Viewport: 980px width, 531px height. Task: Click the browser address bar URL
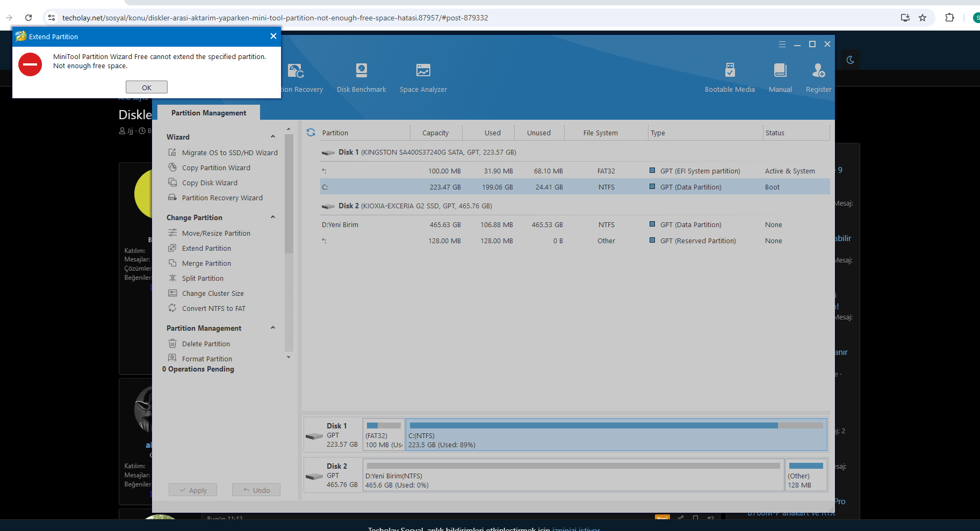275,18
